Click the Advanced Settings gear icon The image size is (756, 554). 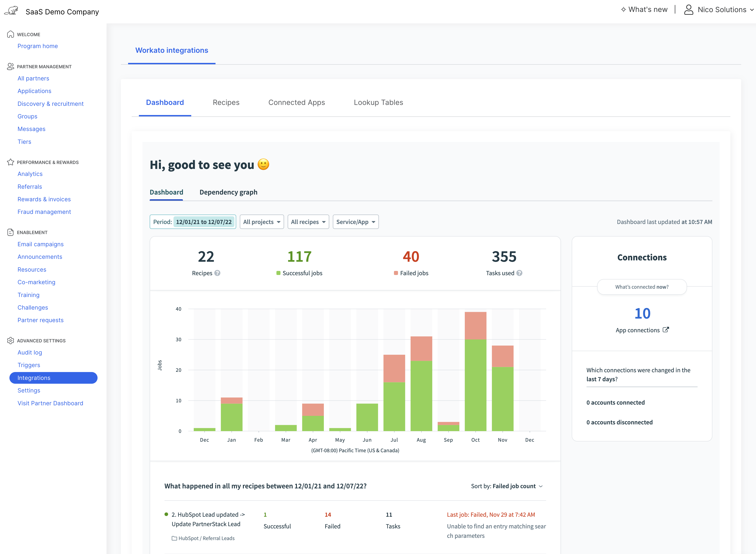point(10,340)
